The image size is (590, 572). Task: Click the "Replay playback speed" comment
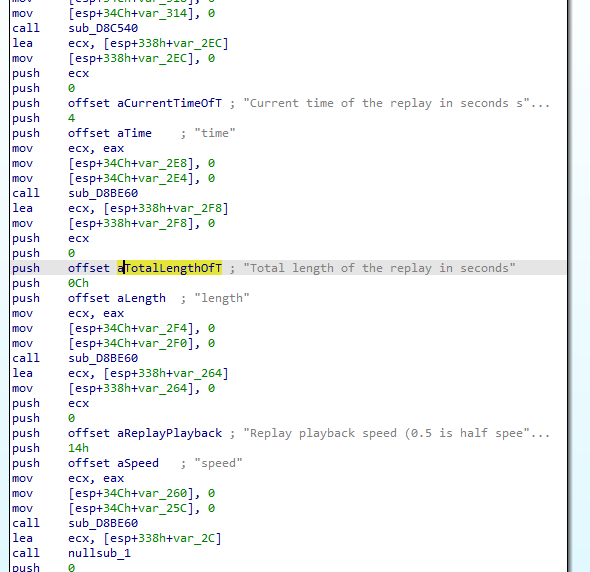pyautogui.click(x=397, y=433)
